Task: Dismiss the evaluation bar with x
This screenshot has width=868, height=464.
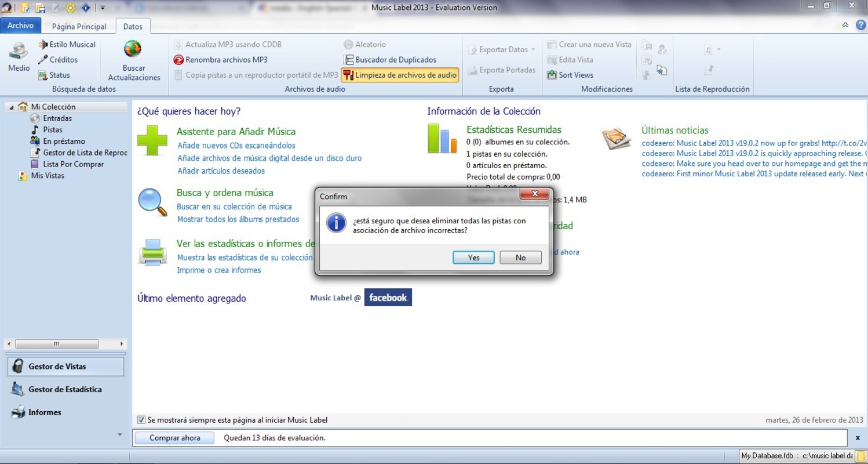Action: pos(858,438)
